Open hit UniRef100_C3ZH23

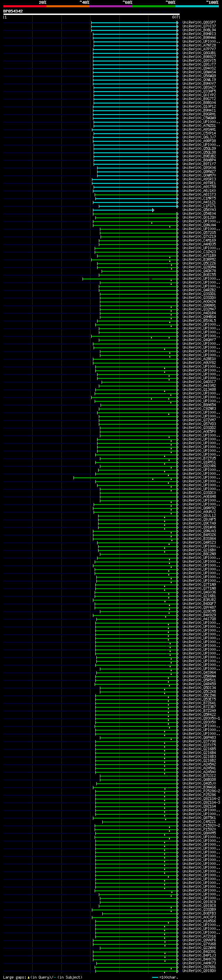tap(199, 252)
